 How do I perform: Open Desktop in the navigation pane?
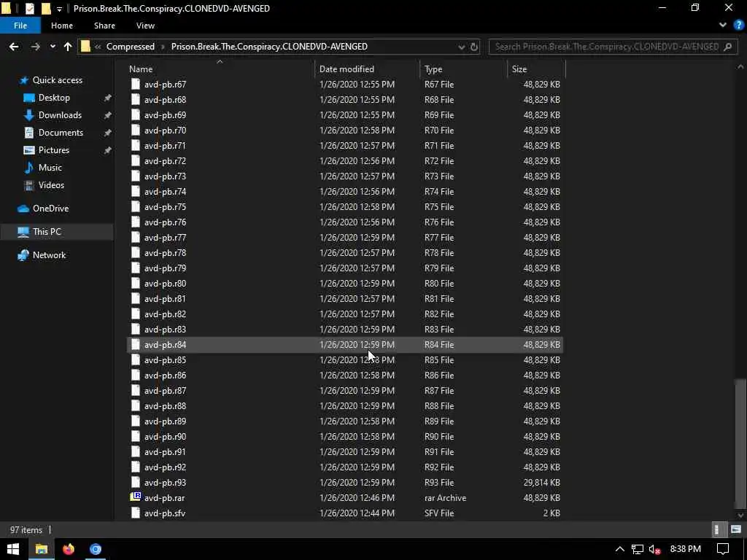point(54,98)
